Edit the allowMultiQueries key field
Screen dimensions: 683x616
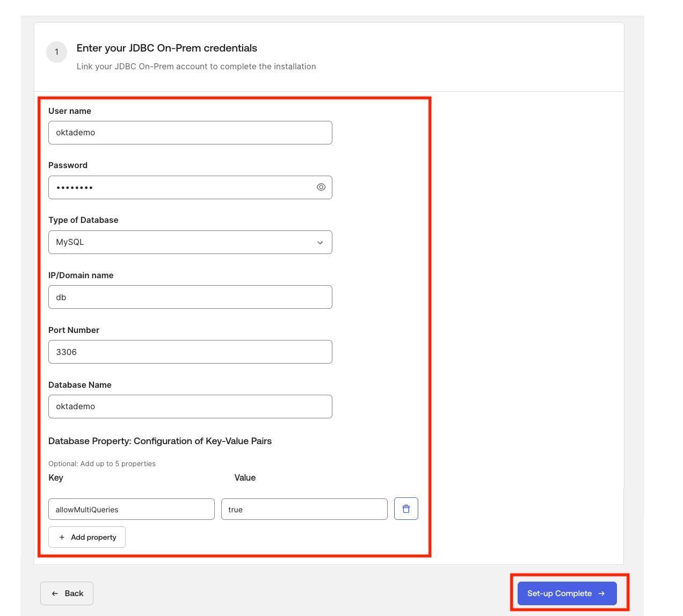tap(131, 509)
